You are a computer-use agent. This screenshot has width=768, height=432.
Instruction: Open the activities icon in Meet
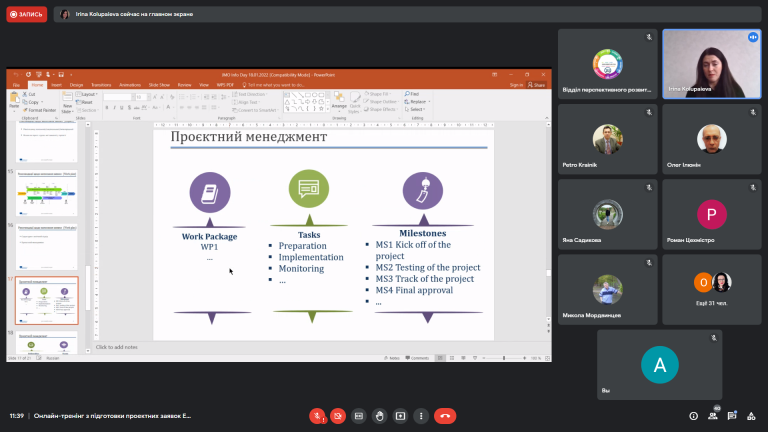[751, 416]
